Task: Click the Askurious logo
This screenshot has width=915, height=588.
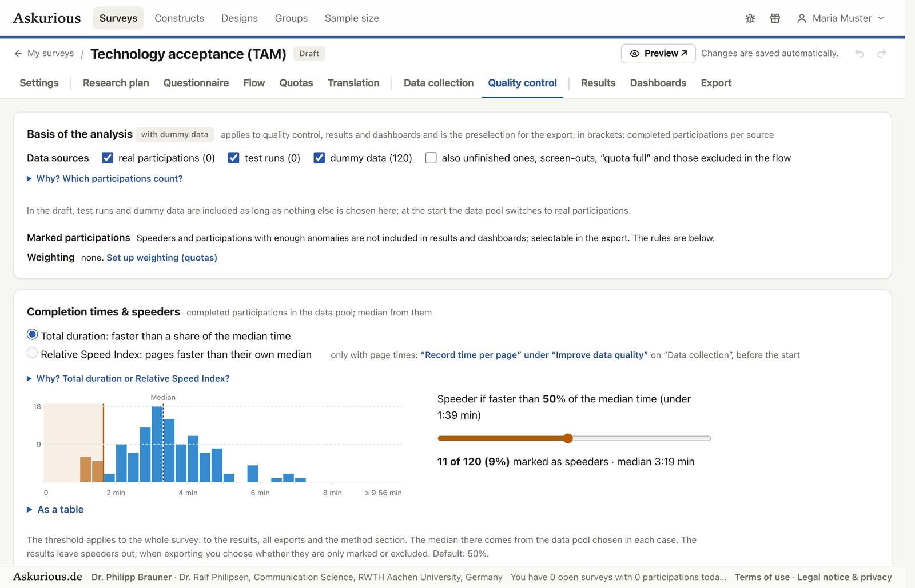Action: (47, 18)
